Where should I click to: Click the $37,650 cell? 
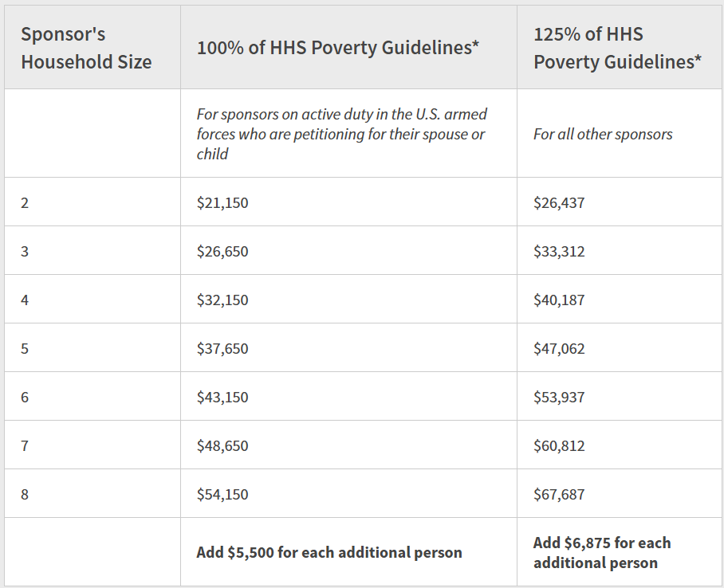point(222,348)
